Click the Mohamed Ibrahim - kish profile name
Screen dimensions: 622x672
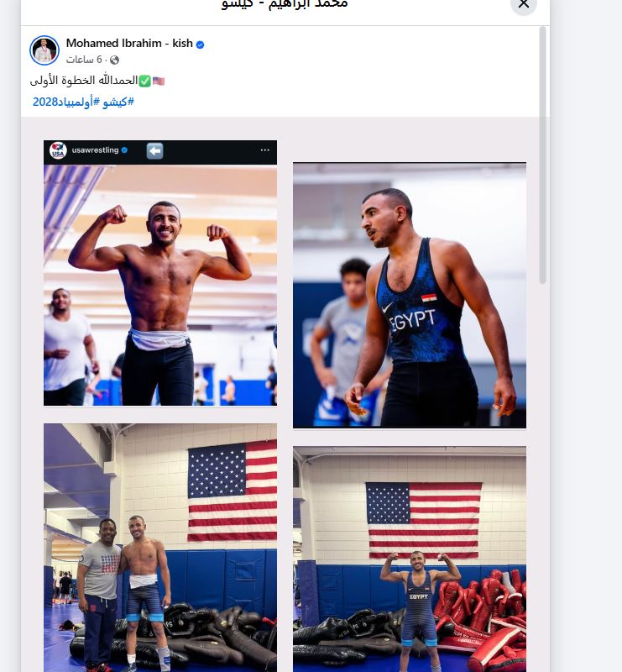point(129,44)
